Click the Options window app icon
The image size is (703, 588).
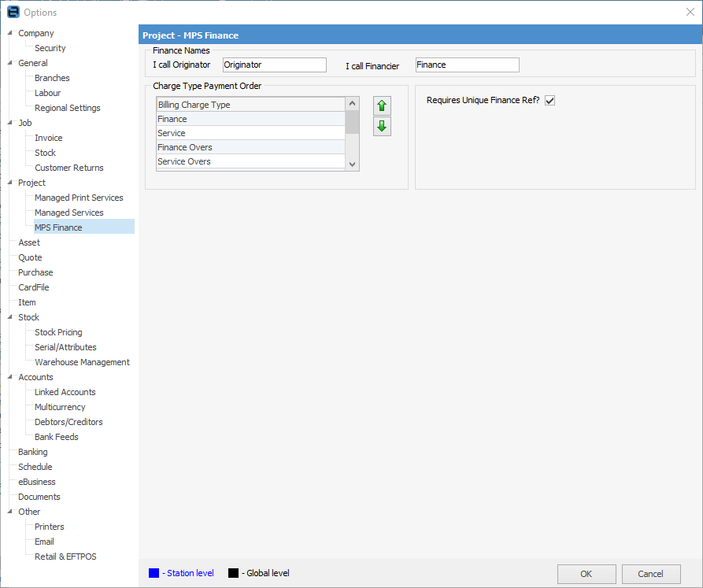click(13, 12)
